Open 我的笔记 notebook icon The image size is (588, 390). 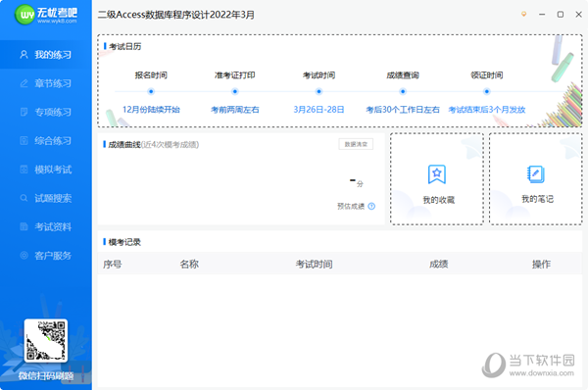tap(535, 174)
